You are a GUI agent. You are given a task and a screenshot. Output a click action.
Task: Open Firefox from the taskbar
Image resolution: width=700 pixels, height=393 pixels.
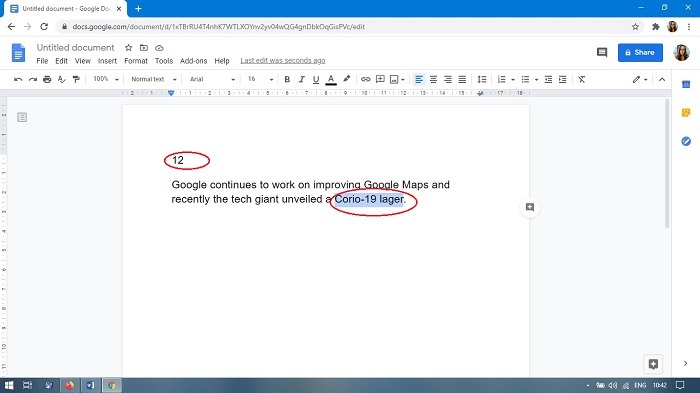point(70,385)
